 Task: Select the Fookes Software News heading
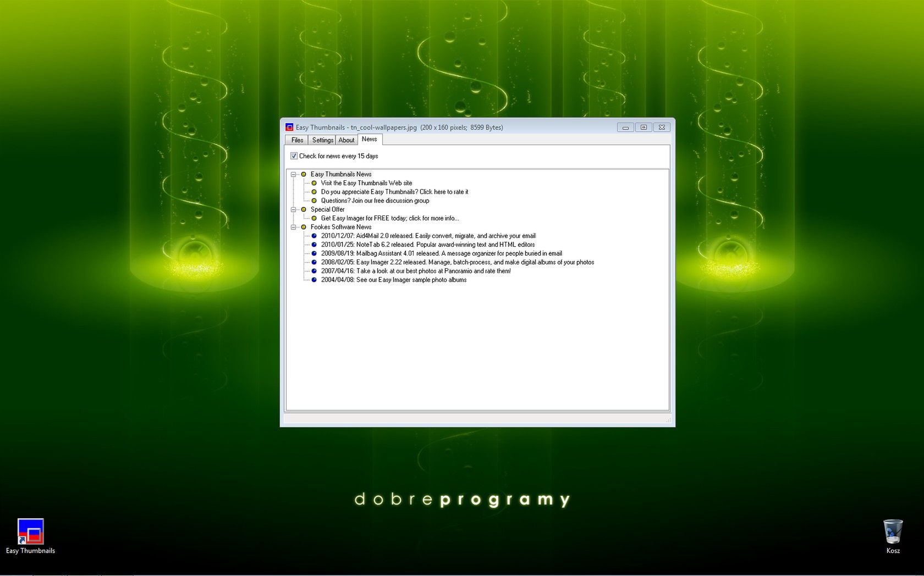341,227
